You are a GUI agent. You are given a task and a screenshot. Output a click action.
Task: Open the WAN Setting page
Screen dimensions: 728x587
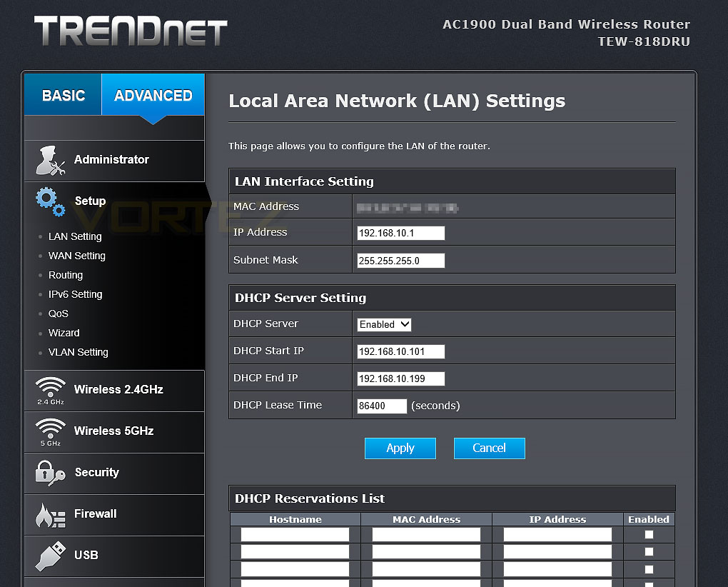(x=76, y=256)
